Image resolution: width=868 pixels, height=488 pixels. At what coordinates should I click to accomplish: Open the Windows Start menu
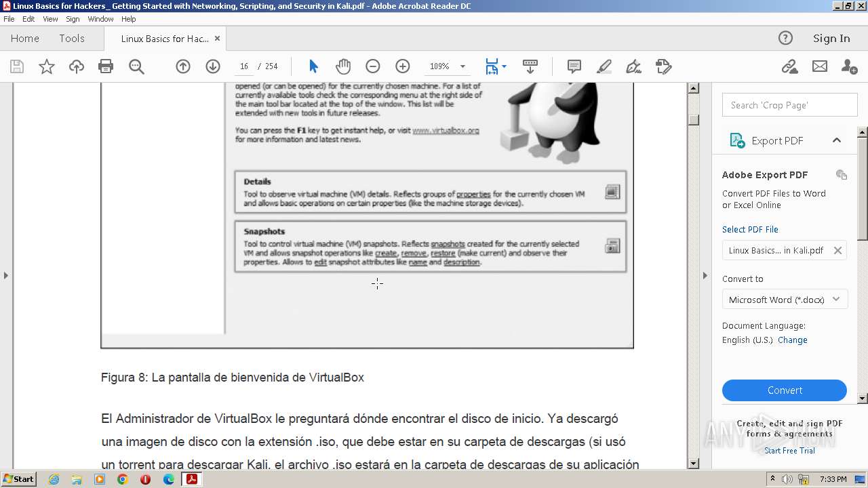18,479
